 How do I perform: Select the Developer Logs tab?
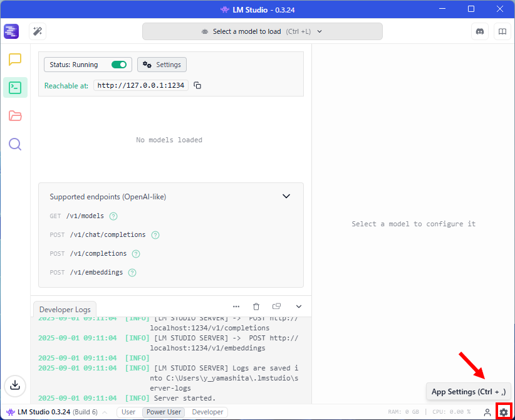click(65, 310)
